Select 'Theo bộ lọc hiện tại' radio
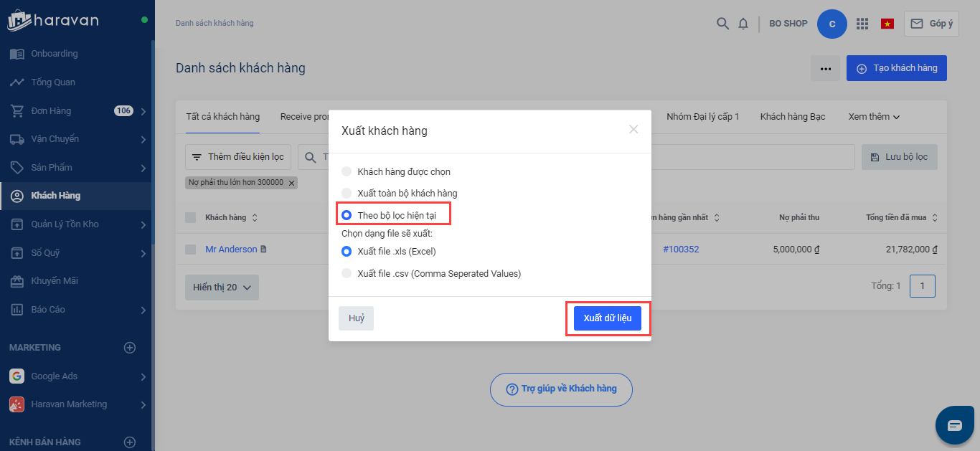This screenshot has height=451, width=980. pos(347,215)
